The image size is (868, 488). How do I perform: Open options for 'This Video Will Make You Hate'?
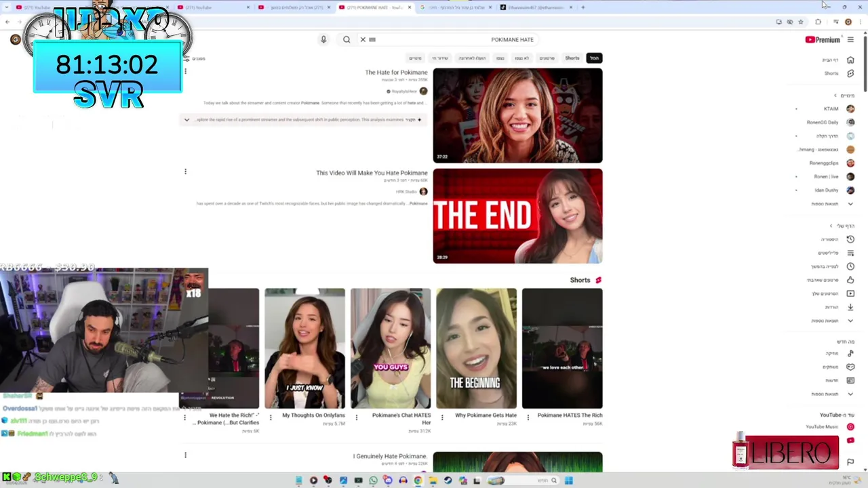pyautogui.click(x=185, y=171)
